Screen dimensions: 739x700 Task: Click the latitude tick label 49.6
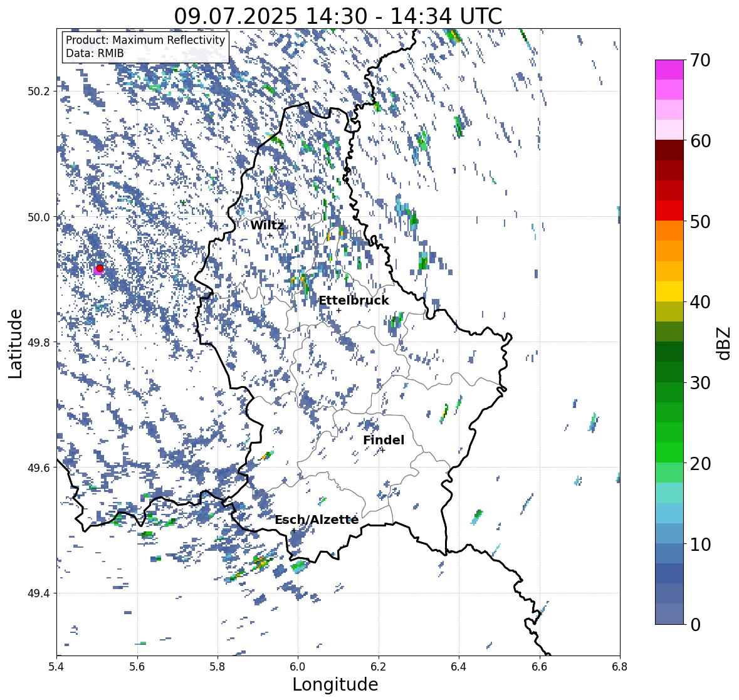[x=39, y=468]
